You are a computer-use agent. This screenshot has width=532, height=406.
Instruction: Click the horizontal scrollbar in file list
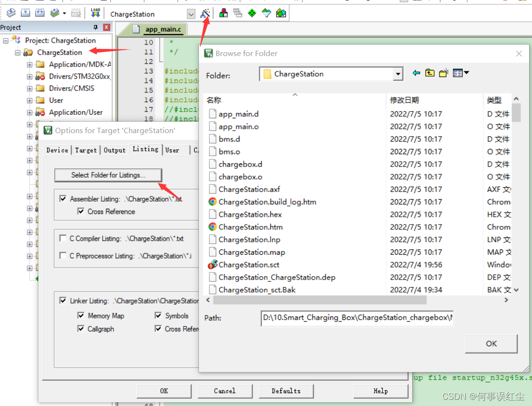[320, 300]
